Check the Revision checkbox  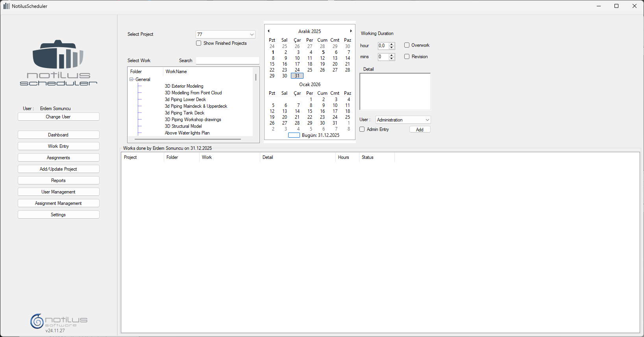tap(407, 57)
